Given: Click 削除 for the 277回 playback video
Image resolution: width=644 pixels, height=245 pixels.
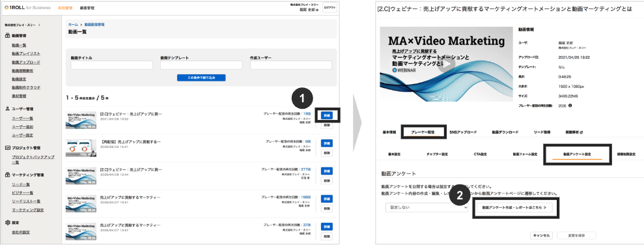Looking at the screenshot, I should coord(327,181).
